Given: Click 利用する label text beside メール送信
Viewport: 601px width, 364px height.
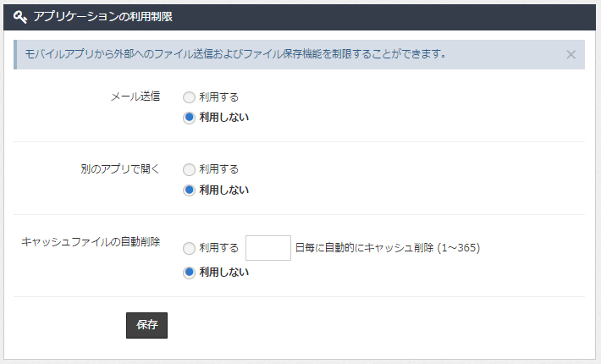Looking at the screenshot, I should pos(219,97).
